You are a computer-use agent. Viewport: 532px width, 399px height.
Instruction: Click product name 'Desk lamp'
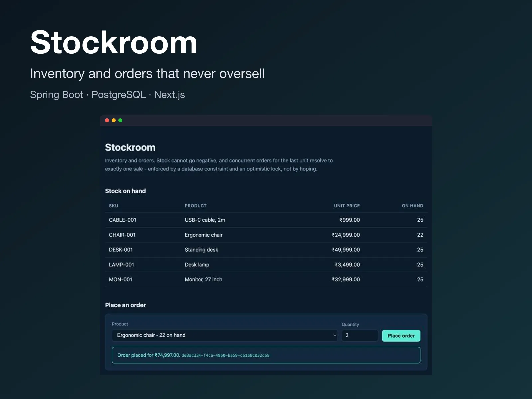click(197, 265)
